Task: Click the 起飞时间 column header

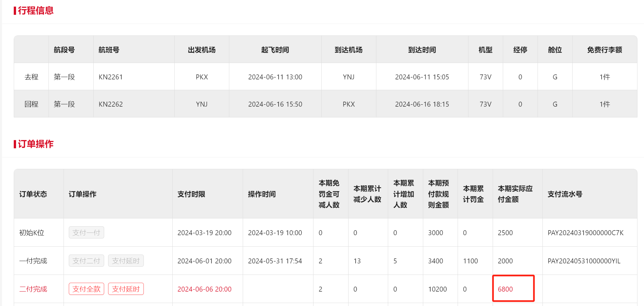Action: (275, 50)
